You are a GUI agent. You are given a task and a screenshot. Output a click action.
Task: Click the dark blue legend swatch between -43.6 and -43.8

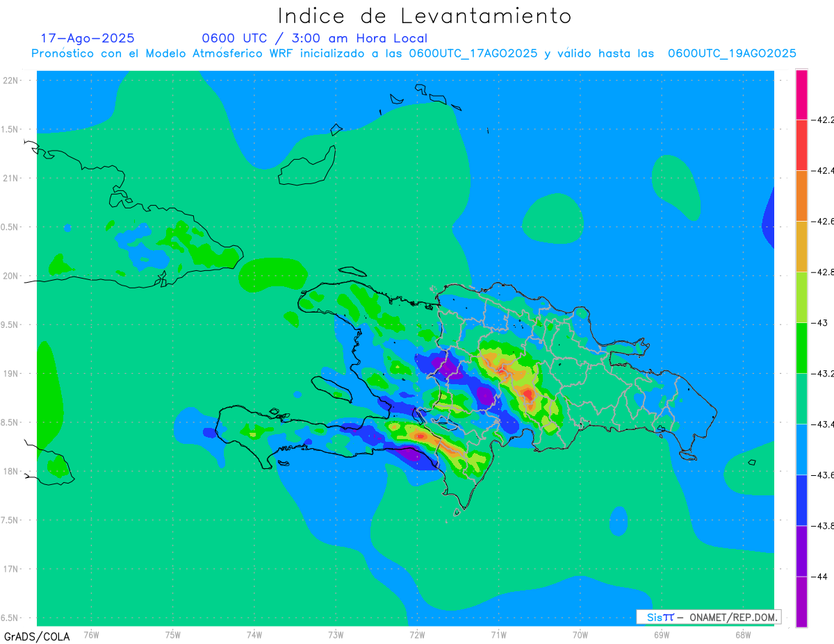point(801,500)
